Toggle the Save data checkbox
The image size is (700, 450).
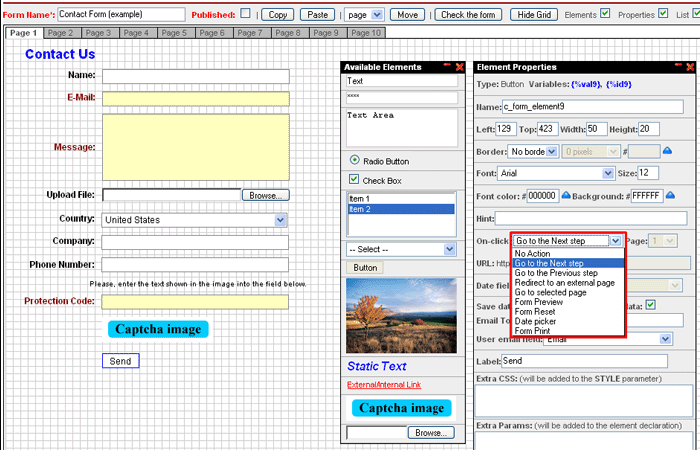(650, 305)
